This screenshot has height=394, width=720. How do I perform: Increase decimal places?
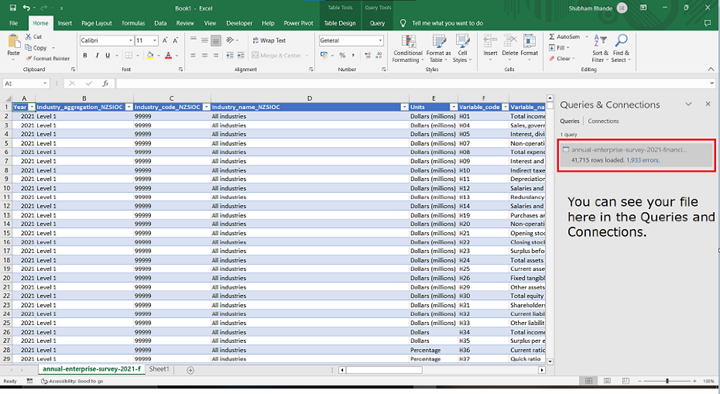pos(367,56)
